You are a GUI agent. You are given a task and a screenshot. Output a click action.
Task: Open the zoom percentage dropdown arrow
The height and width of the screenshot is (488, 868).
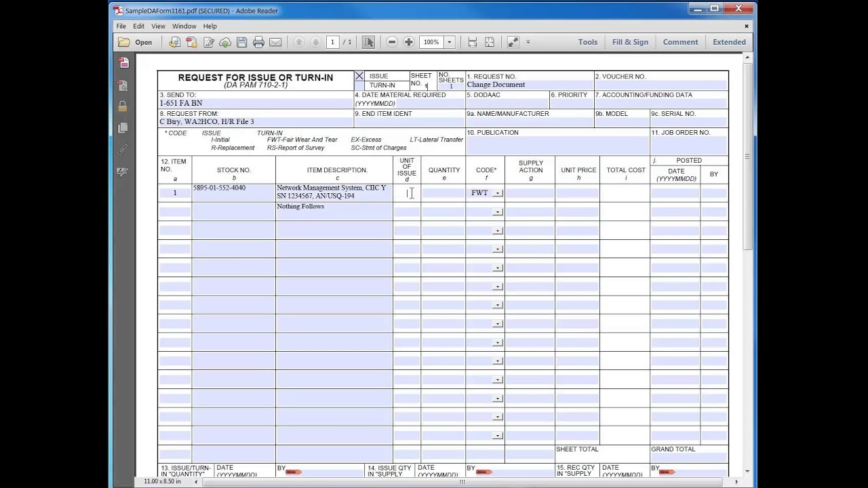449,42
